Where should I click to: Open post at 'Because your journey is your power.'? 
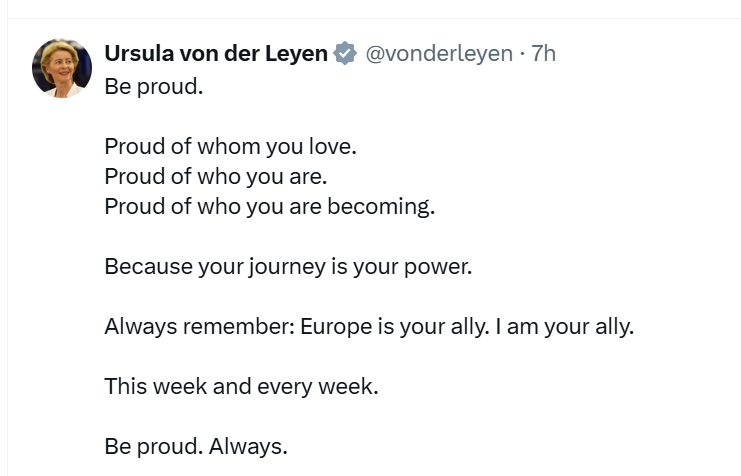pos(288,267)
